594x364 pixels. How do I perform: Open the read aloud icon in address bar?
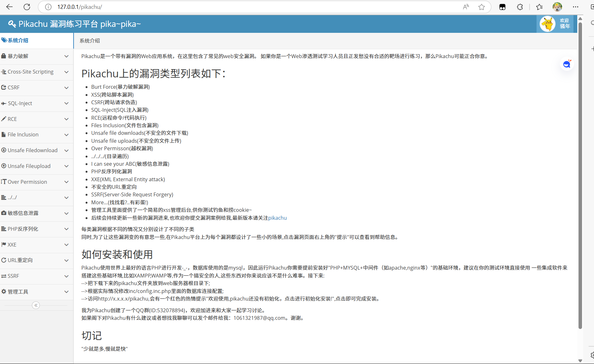click(466, 7)
